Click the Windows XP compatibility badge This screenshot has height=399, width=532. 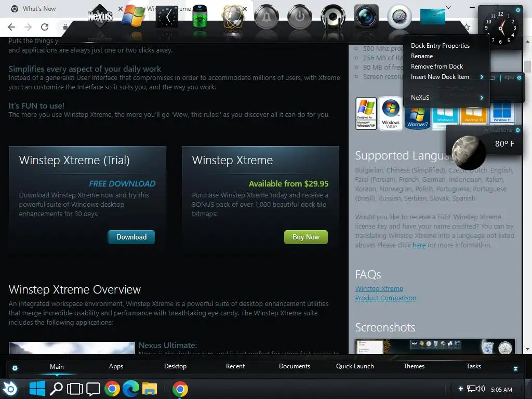[366, 113]
